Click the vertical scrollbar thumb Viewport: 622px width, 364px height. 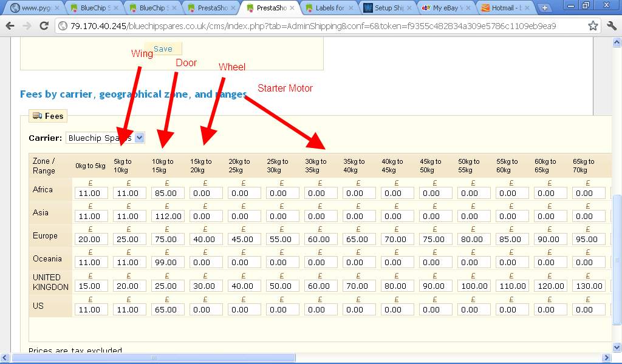pyautogui.click(x=617, y=260)
